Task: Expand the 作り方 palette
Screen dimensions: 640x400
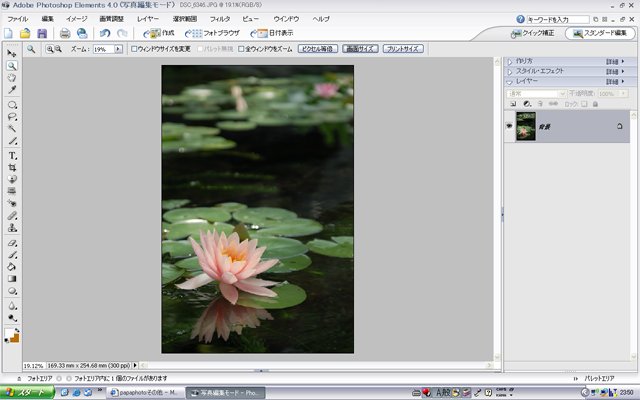Action: pyautogui.click(x=510, y=62)
